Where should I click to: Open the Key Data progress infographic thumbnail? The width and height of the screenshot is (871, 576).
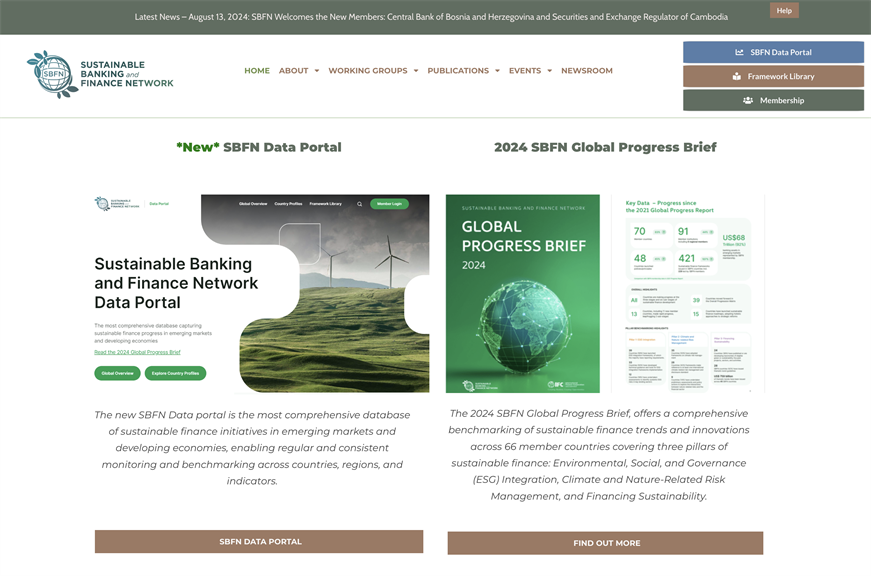[x=688, y=293]
